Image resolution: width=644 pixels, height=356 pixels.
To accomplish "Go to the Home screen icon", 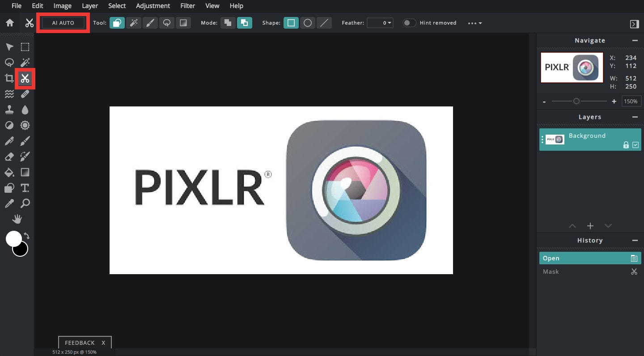I will tap(10, 23).
